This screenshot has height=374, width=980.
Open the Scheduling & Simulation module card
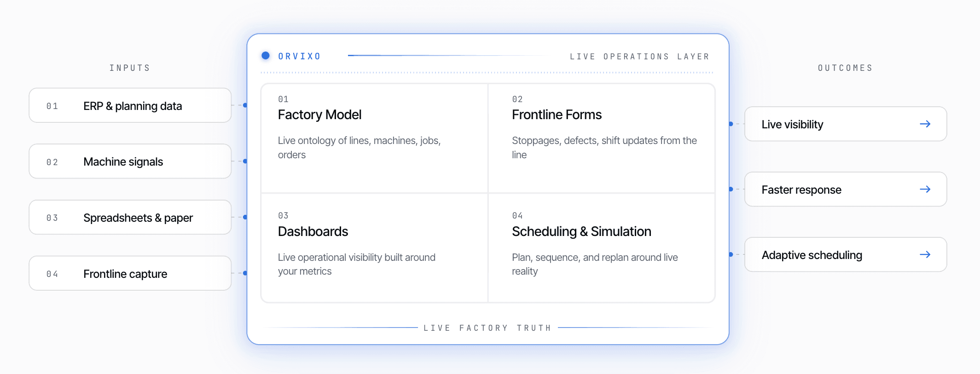[x=602, y=248]
